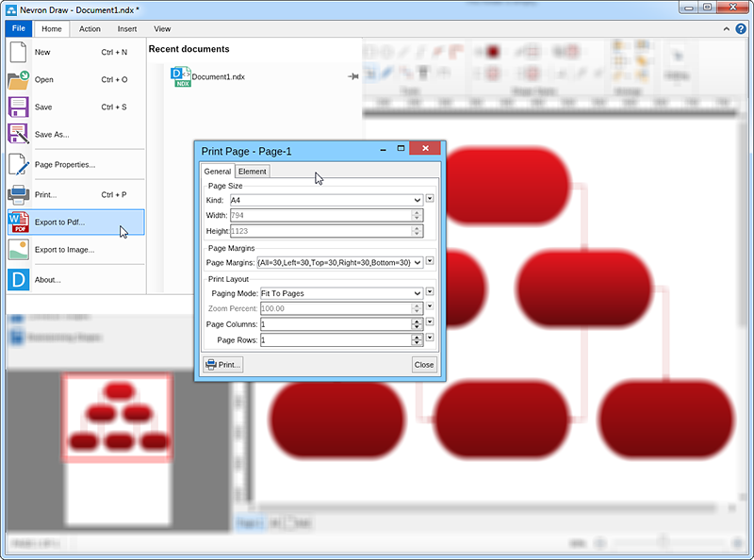Click the New document icon
This screenshot has height=560, width=754.
click(x=18, y=52)
